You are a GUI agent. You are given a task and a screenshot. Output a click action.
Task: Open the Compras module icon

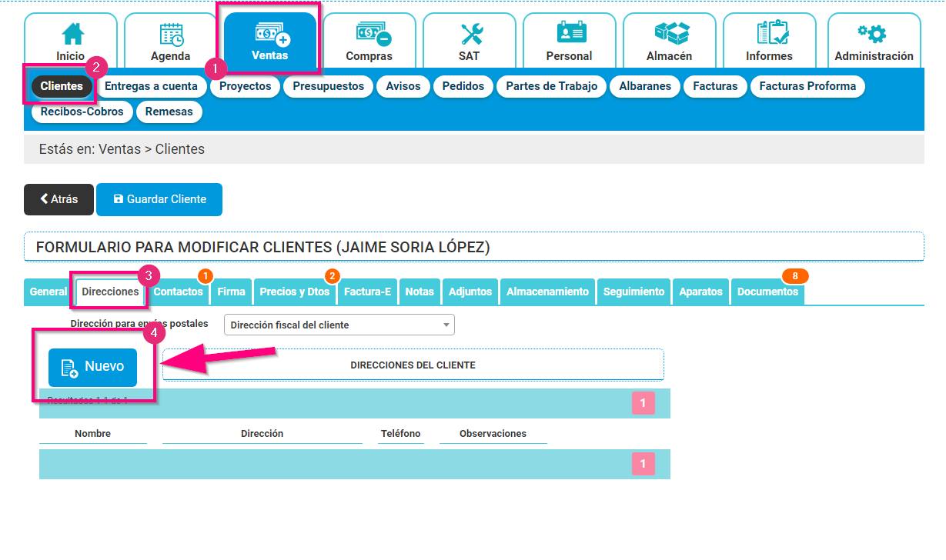click(x=369, y=40)
